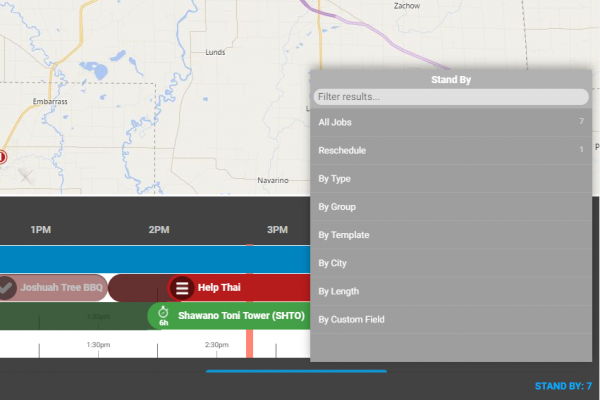Expand the By Type grouping
600x400 pixels.
(x=450, y=179)
